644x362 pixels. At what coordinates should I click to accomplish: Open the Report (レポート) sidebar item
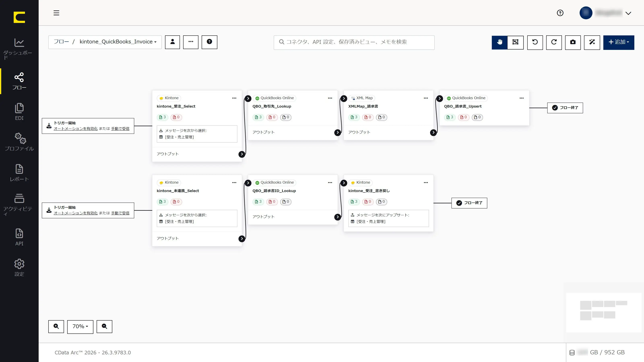pyautogui.click(x=19, y=173)
